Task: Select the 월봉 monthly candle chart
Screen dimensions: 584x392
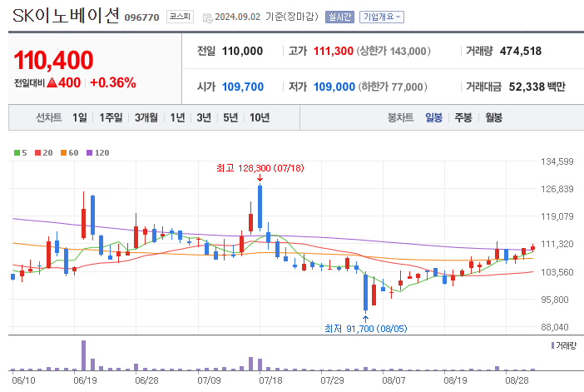Action: click(493, 117)
